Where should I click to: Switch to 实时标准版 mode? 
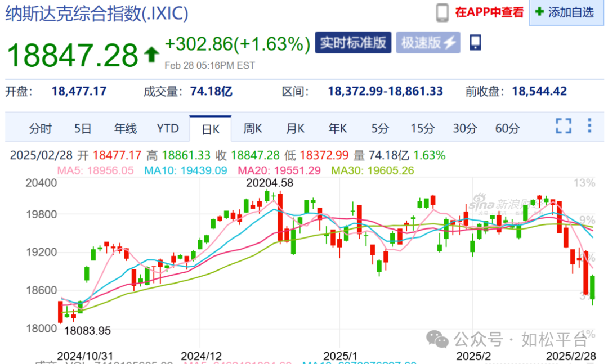click(x=353, y=43)
